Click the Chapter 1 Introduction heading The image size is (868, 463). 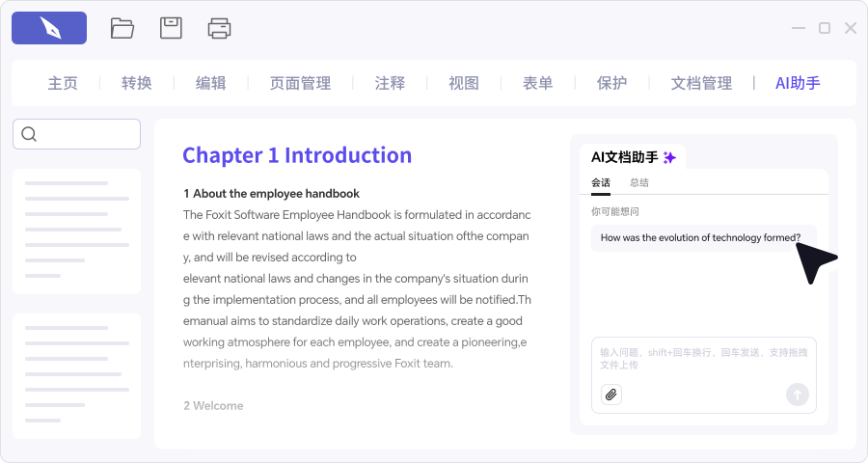(x=297, y=155)
